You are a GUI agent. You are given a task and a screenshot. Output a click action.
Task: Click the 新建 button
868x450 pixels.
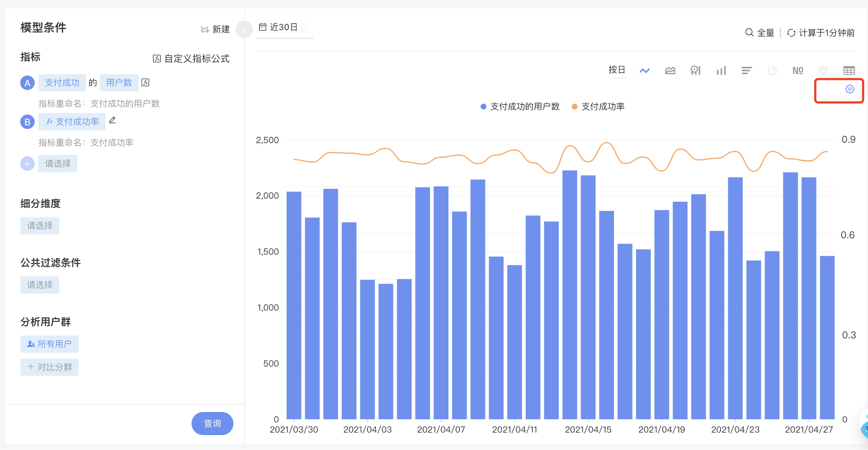pos(216,29)
